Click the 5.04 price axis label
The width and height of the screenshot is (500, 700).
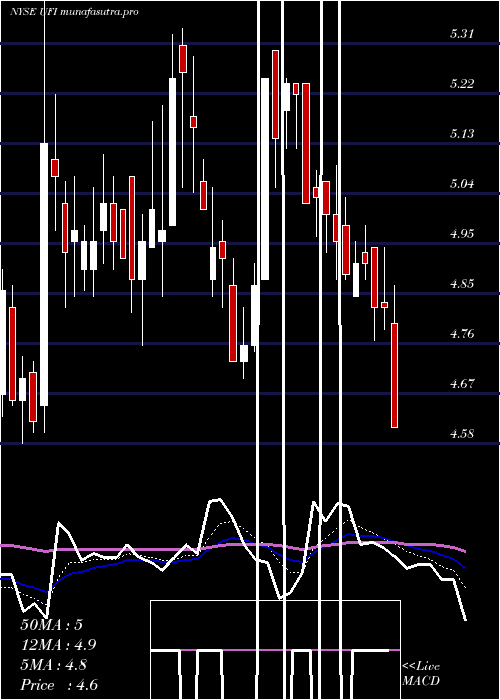coord(462,184)
